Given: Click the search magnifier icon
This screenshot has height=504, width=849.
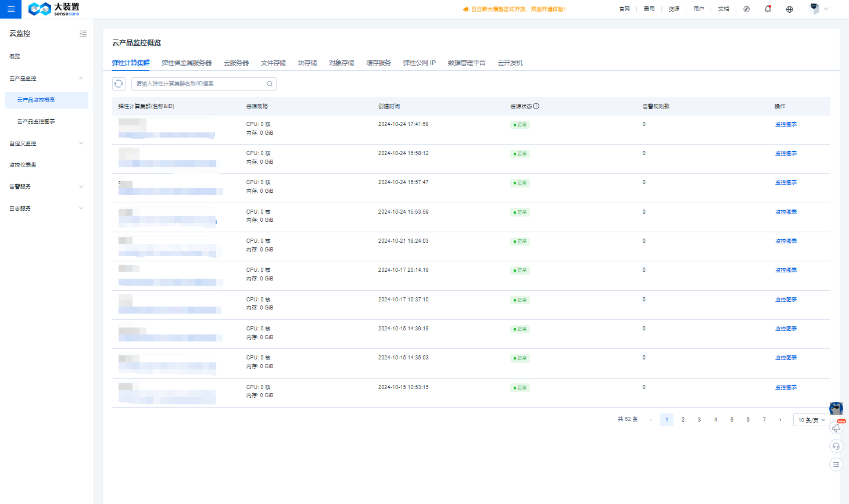Looking at the screenshot, I should coord(270,84).
